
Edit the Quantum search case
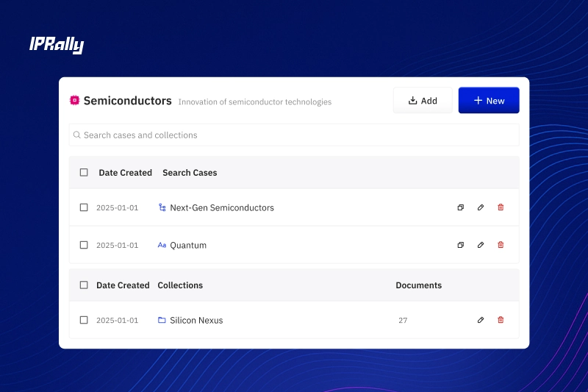tap(481, 245)
